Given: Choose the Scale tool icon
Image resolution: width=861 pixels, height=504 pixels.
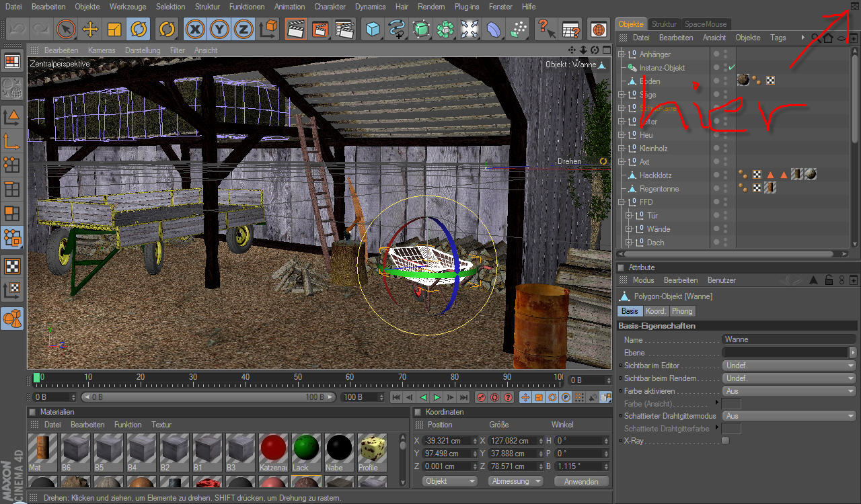Looking at the screenshot, I should pos(114,30).
